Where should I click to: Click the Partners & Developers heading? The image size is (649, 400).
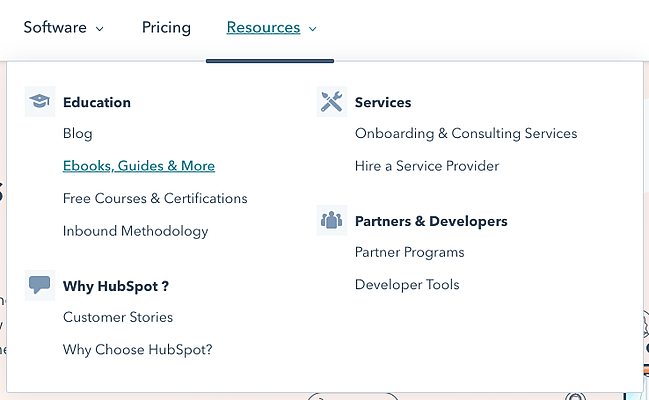tap(431, 221)
